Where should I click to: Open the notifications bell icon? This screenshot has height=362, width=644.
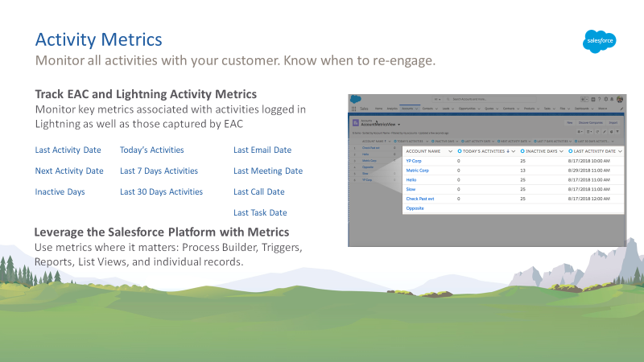612,99
